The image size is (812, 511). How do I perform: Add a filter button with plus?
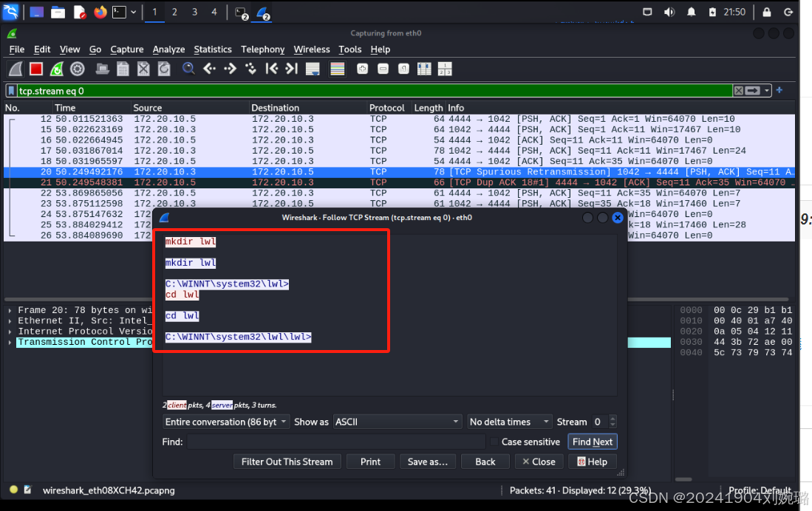pyautogui.click(x=779, y=90)
